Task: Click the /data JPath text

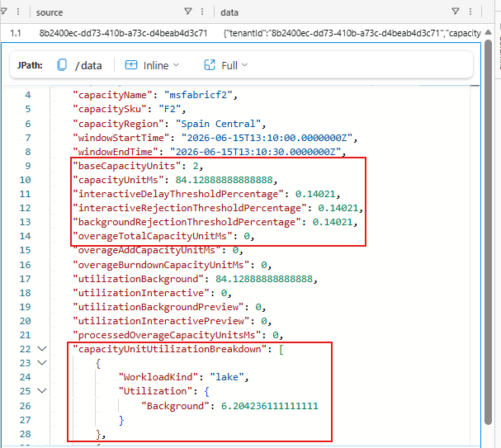Action: [x=88, y=65]
